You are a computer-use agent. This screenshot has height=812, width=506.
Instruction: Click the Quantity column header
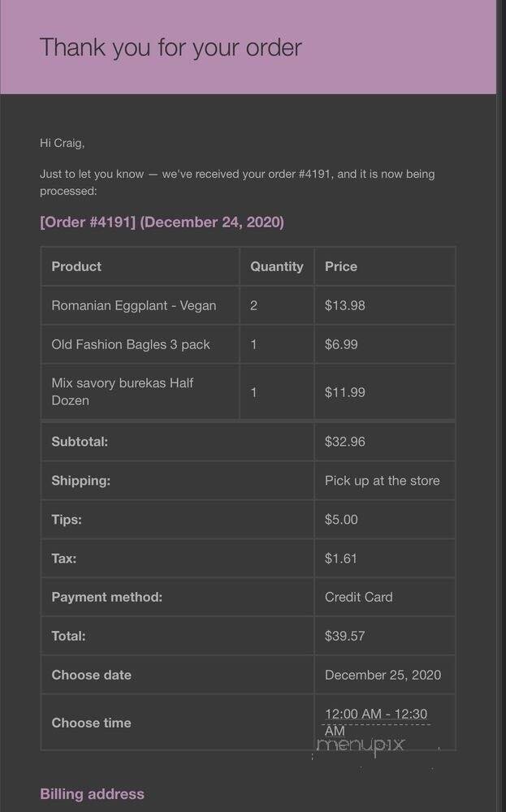[276, 266]
